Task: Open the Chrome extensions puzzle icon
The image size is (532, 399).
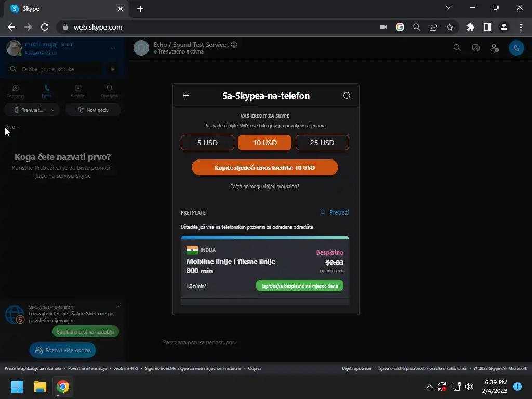Action: [471, 27]
